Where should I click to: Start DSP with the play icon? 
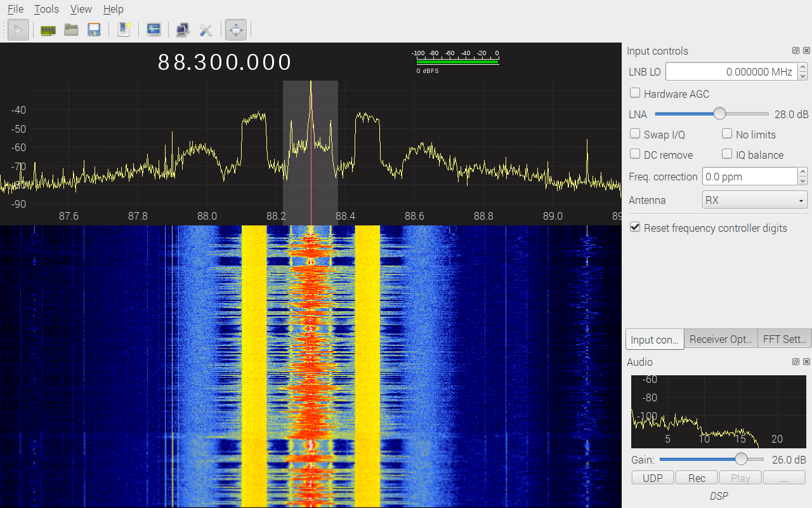pyautogui.click(x=18, y=30)
